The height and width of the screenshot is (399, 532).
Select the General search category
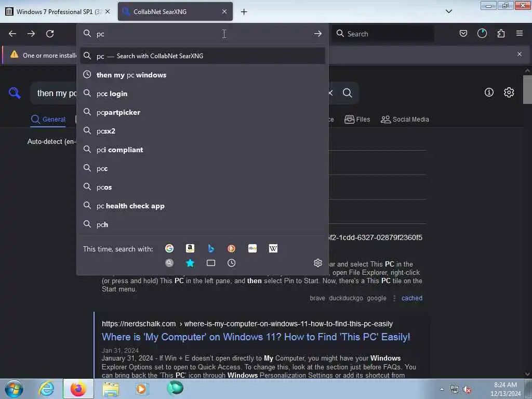(48, 119)
